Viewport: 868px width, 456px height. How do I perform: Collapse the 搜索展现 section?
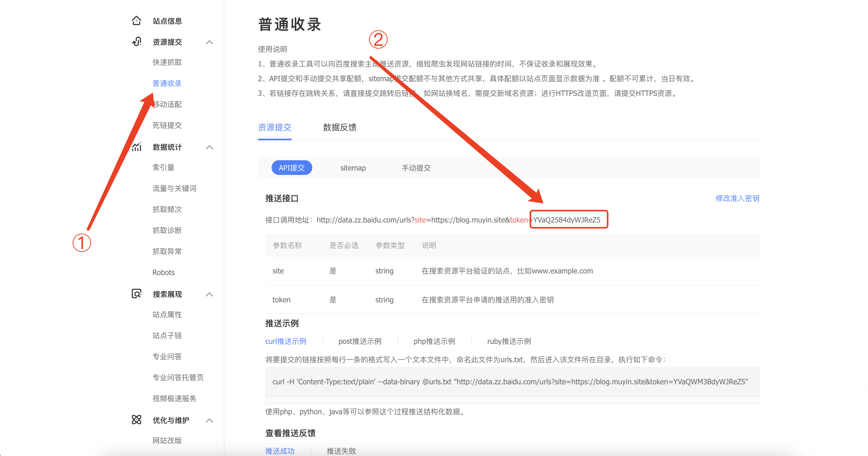point(210,294)
